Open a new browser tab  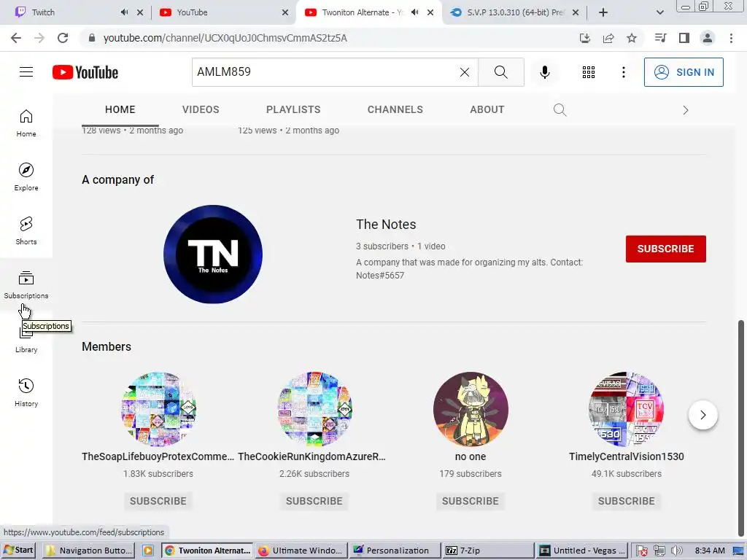603,12
